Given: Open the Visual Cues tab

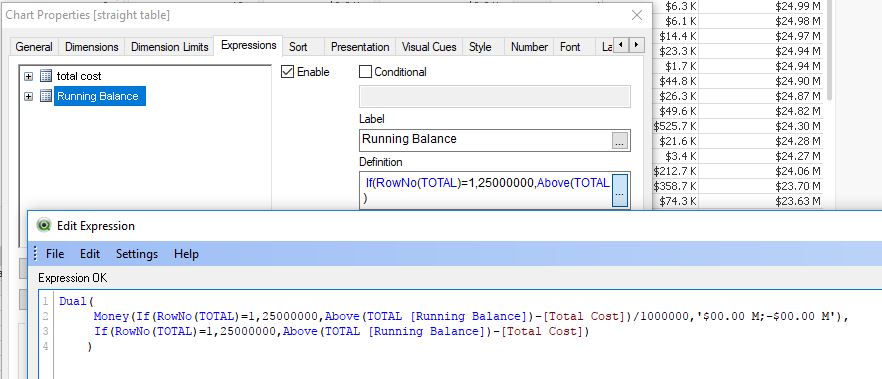Looking at the screenshot, I should point(429,47).
